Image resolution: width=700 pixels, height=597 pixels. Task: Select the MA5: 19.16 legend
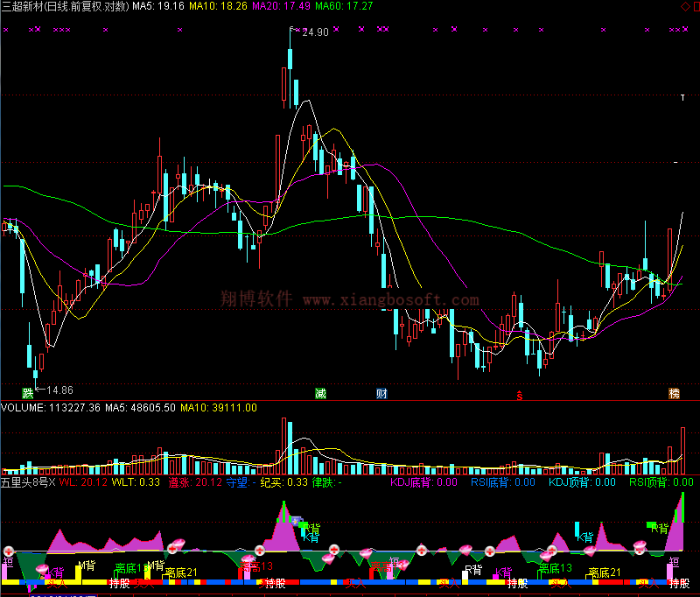(158, 6)
